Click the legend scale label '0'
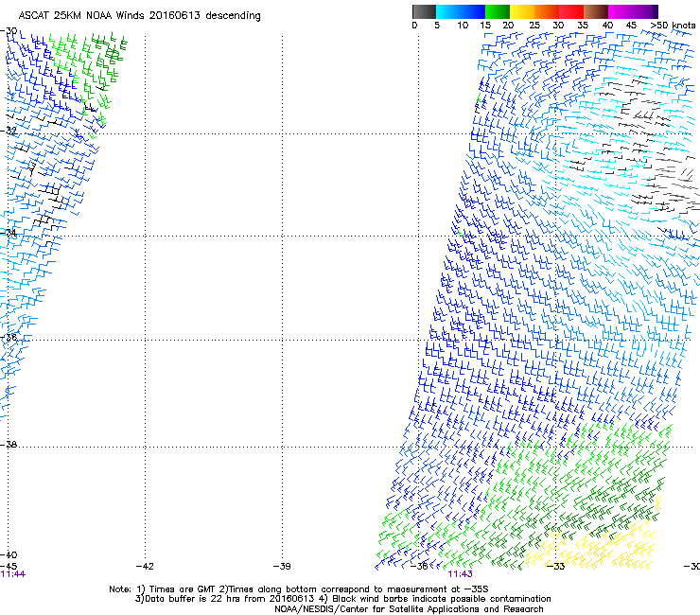Screen dimensions: 700x615 [414, 26]
